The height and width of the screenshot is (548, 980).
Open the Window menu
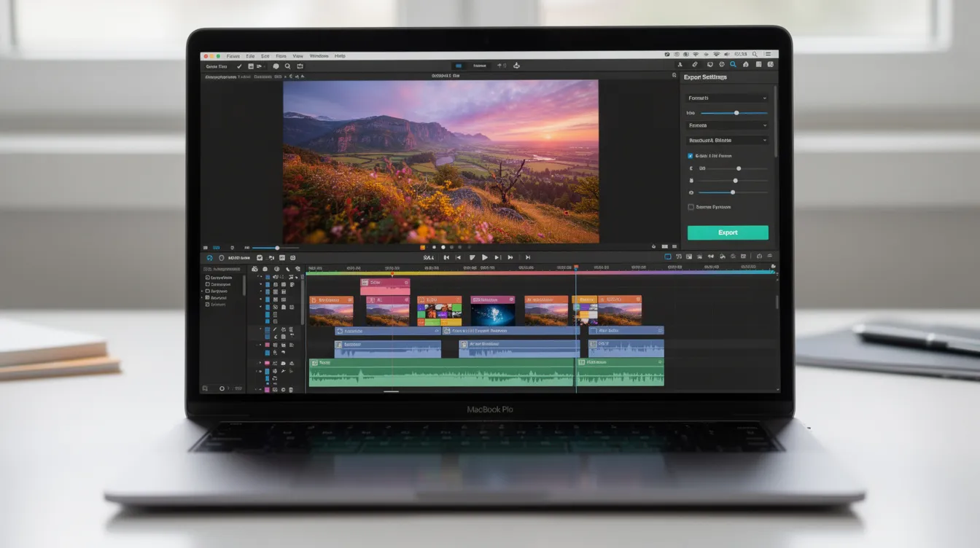click(x=319, y=56)
